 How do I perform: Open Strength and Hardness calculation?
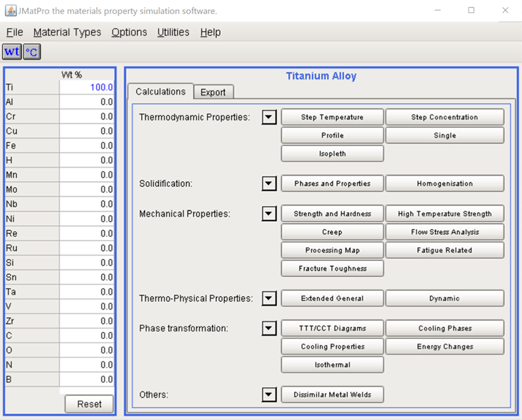332,213
